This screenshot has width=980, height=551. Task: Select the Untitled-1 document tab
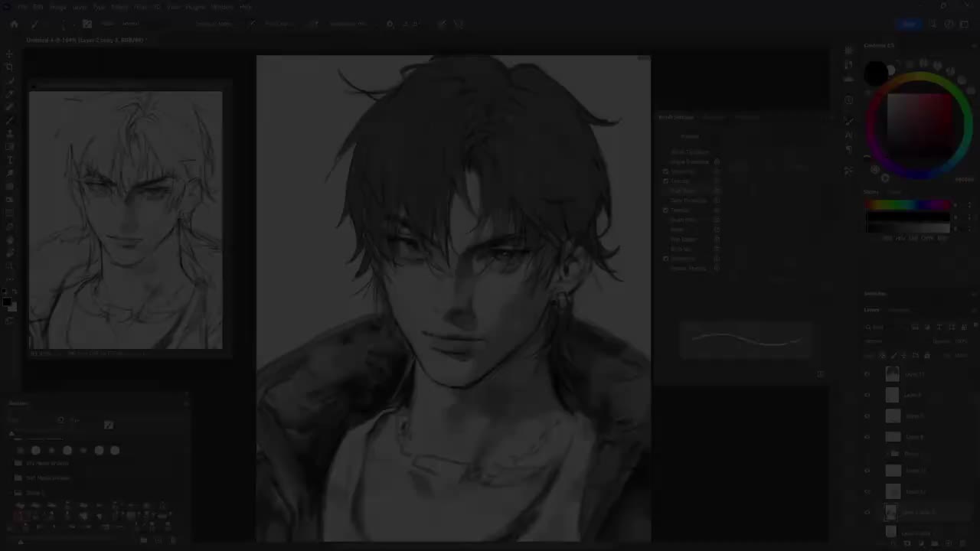coord(86,40)
